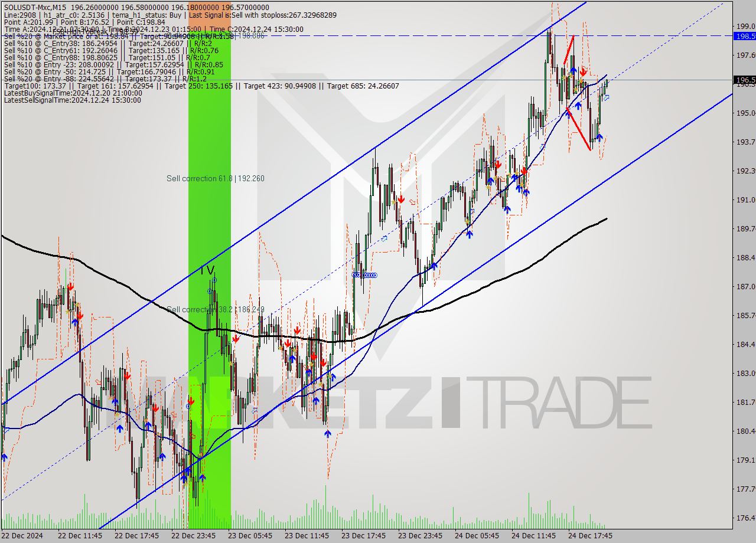Click the 'Sell correction 61.8 | 192.260' label
Viewport: 756px width, 543px height.
(215, 178)
